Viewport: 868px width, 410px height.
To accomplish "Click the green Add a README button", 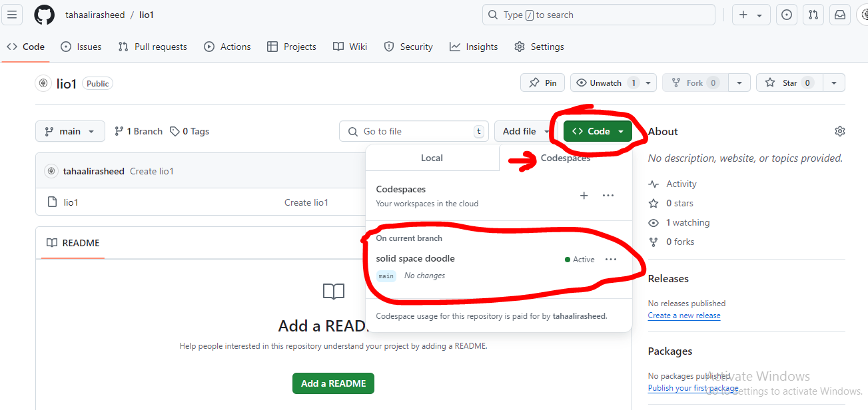I will pos(334,383).
